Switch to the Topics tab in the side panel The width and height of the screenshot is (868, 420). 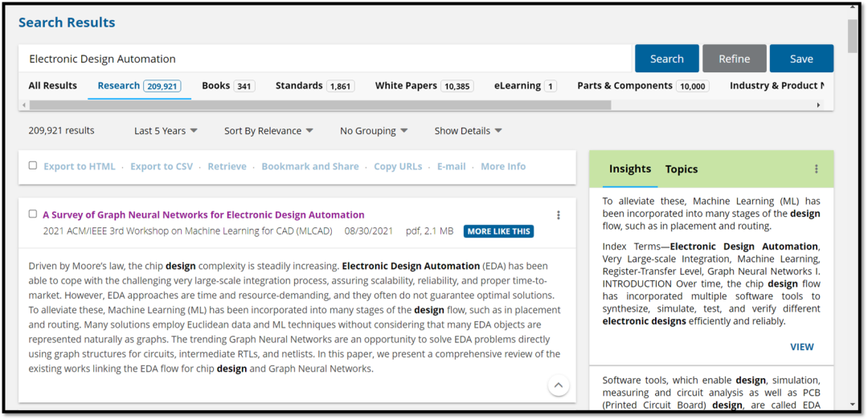coord(681,169)
